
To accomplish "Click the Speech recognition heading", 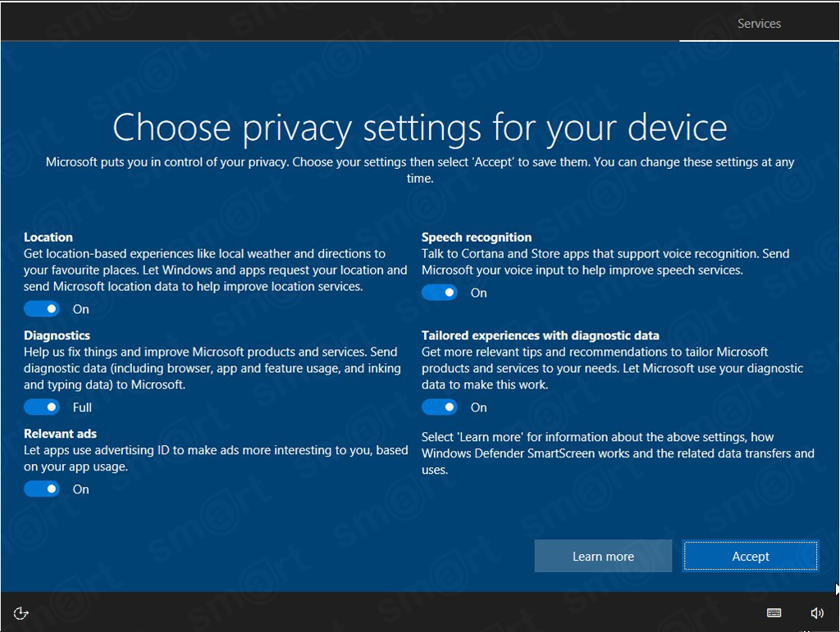I will click(x=477, y=237).
